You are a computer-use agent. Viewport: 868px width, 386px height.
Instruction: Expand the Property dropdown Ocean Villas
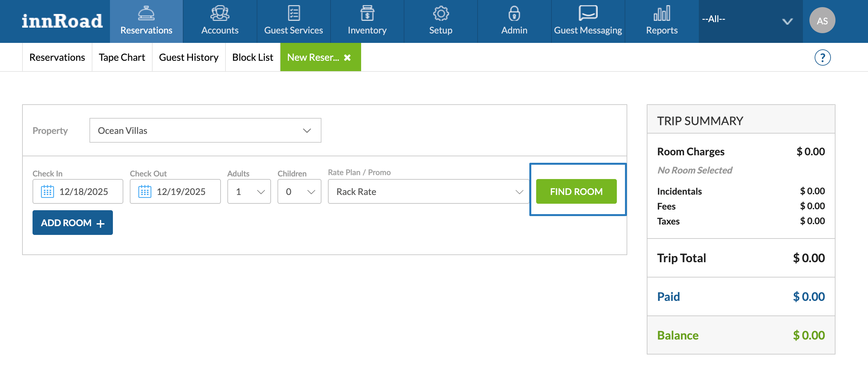(x=205, y=131)
